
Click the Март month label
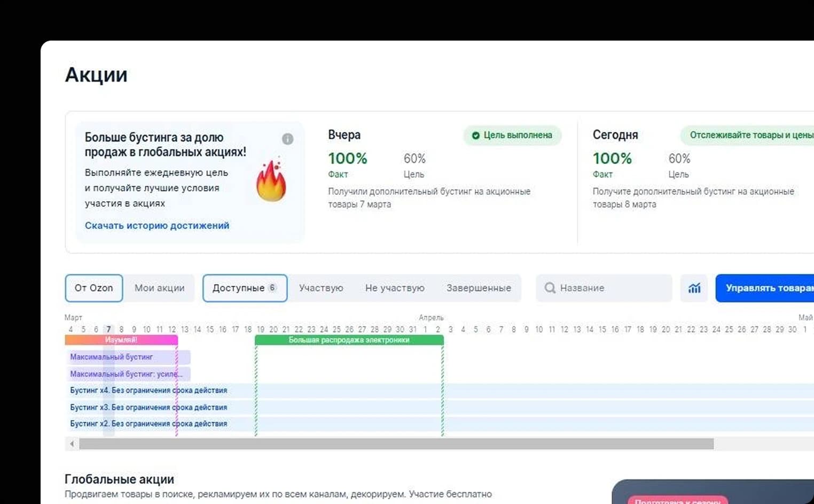[x=73, y=318]
